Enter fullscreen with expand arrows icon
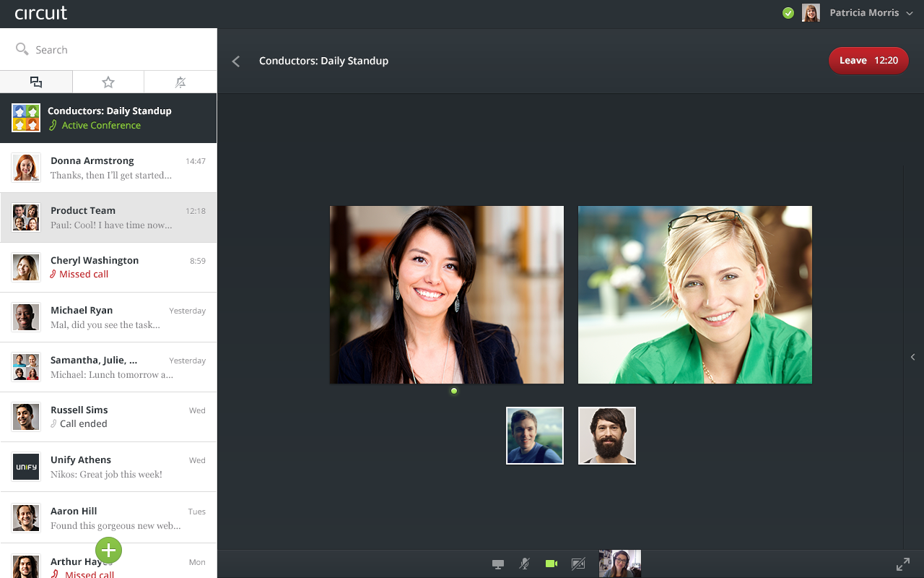This screenshot has width=924, height=578. [x=903, y=564]
